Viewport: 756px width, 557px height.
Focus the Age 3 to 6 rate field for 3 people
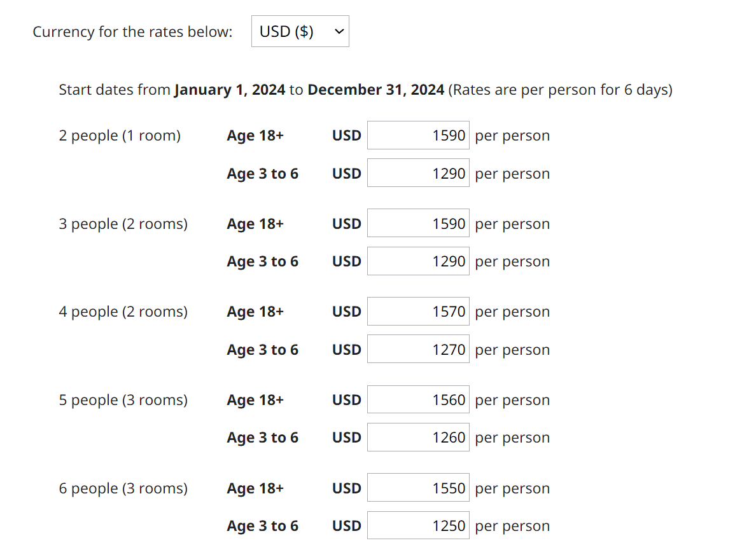pyautogui.click(x=418, y=261)
